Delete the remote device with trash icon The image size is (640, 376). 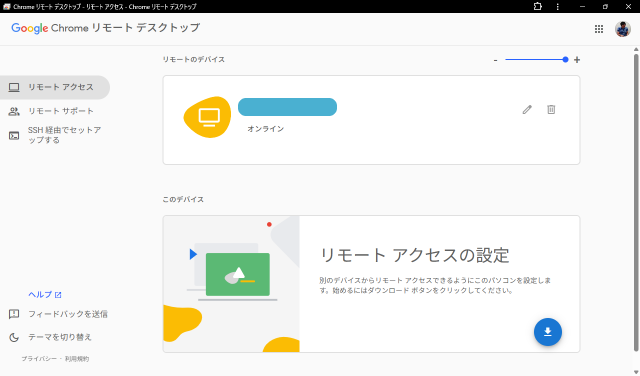pos(551,109)
